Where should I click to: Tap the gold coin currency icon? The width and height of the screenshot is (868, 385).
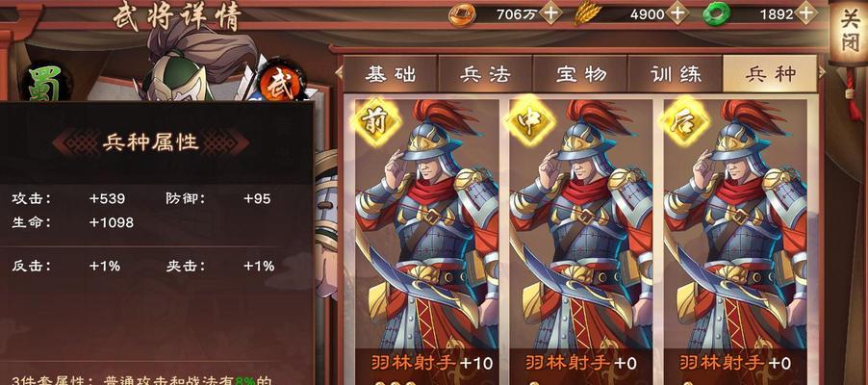pyautogui.click(x=462, y=13)
